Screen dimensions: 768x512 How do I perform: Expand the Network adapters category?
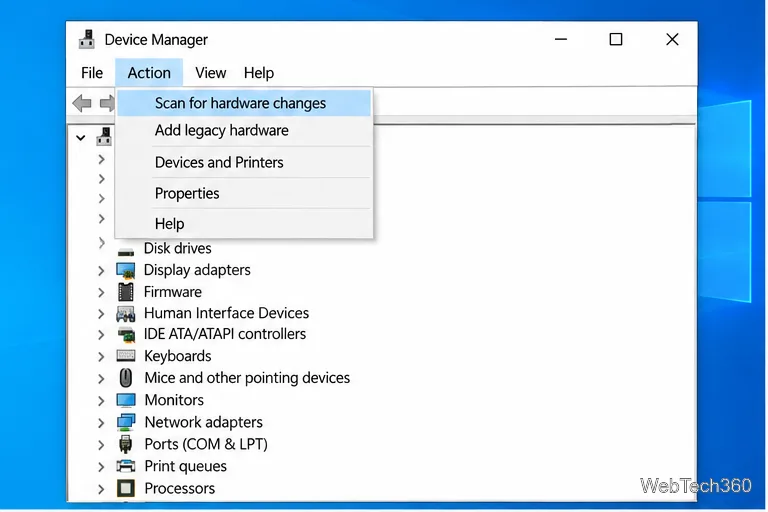[x=101, y=423]
